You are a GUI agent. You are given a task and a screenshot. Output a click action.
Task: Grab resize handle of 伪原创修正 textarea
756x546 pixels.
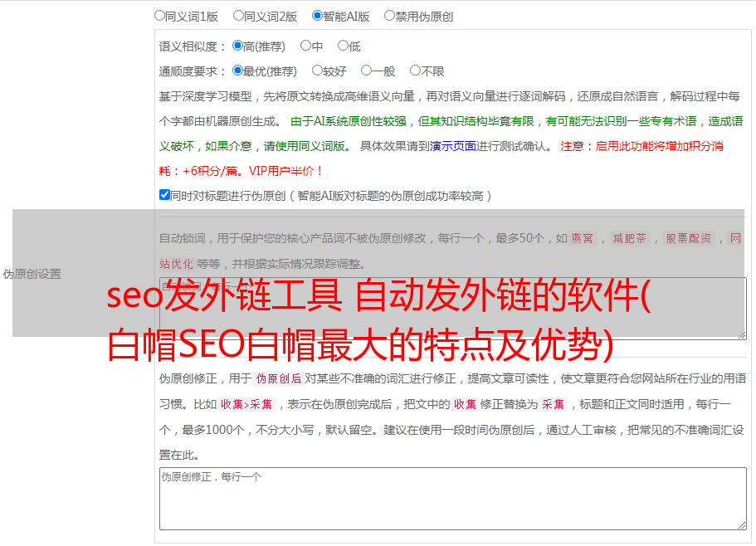pos(742,525)
